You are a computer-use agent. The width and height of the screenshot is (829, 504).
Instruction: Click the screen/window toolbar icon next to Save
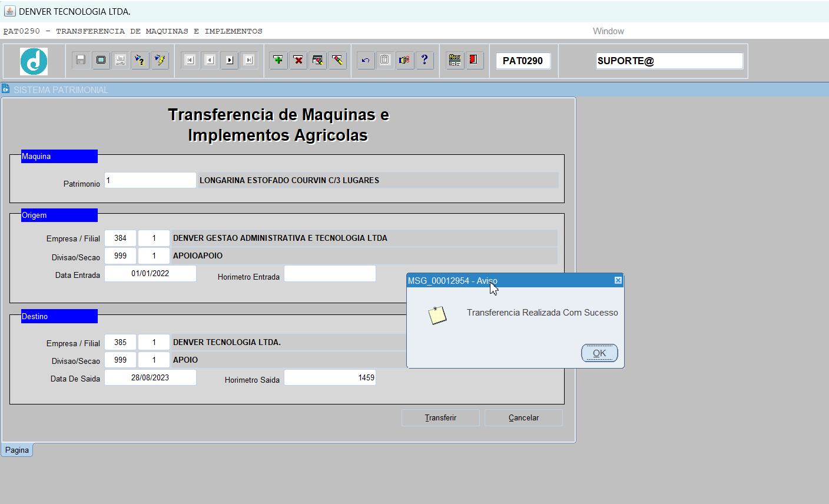[x=101, y=60]
